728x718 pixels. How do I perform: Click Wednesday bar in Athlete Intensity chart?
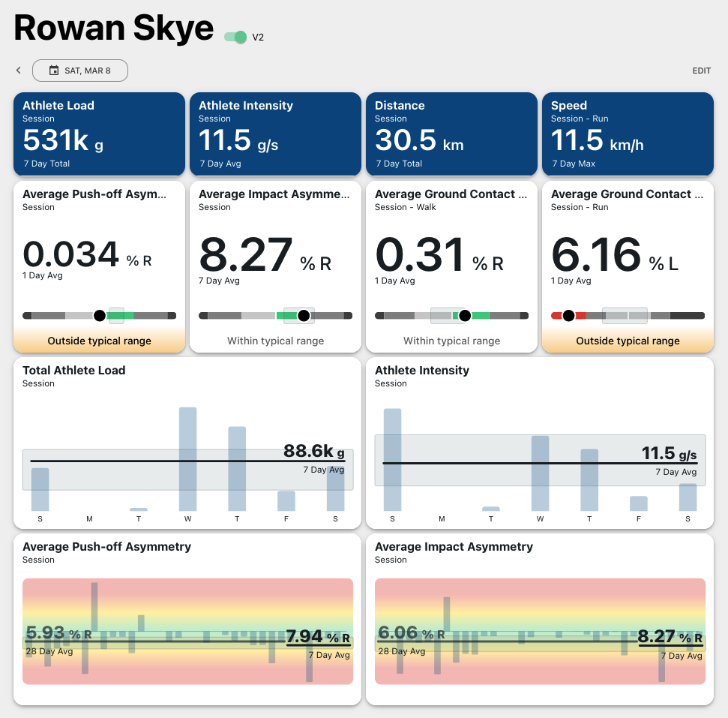point(540,473)
